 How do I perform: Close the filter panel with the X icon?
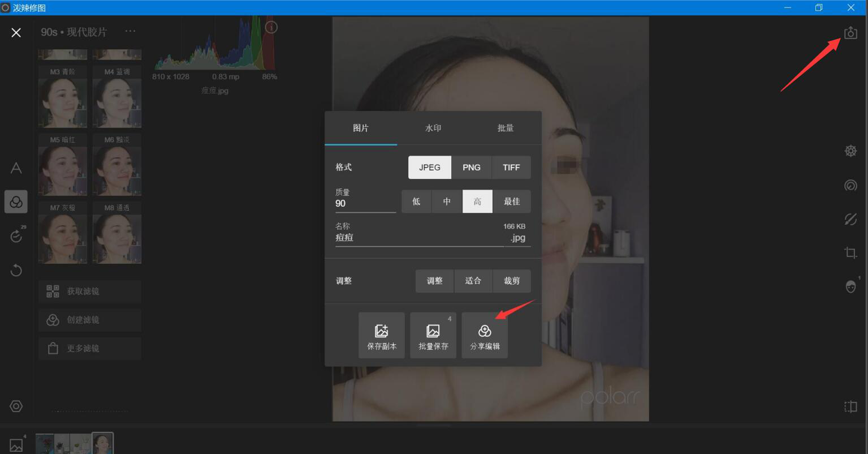pyautogui.click(x=16, y=32)
